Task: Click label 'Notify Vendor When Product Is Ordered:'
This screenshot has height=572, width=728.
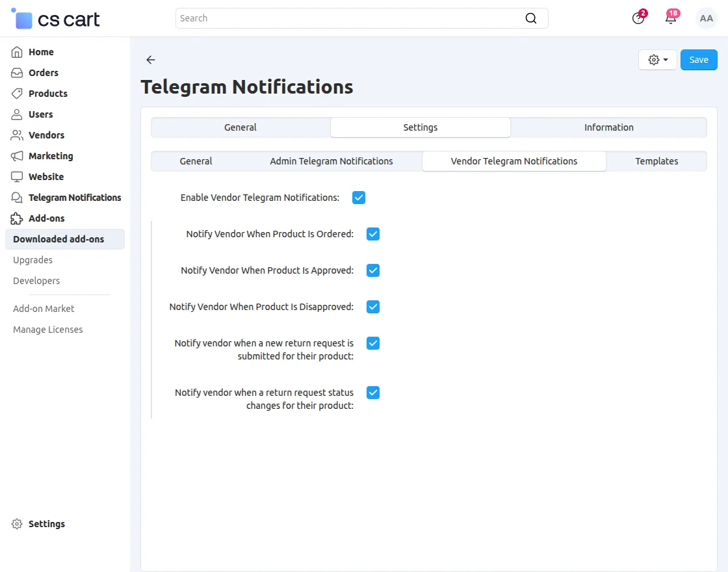Action: 270,234
